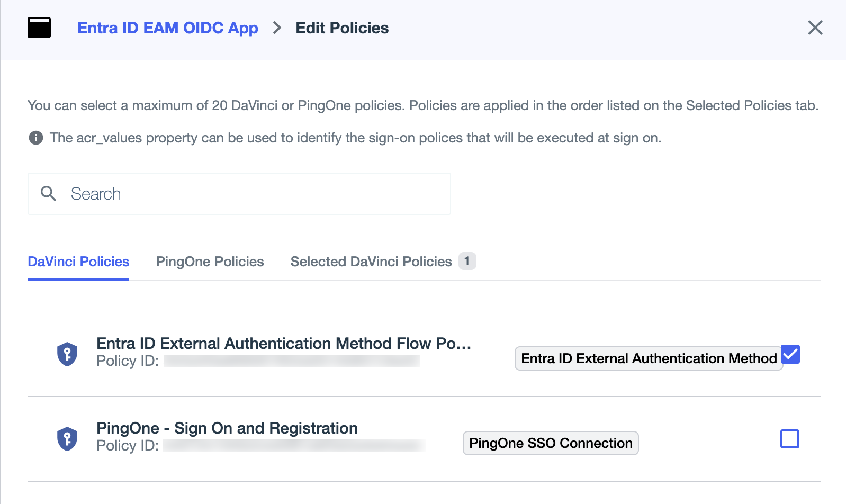Open the PingOne Policies tab
The width and height of the screenshot is (846, 504).
(x=210, y=262)
